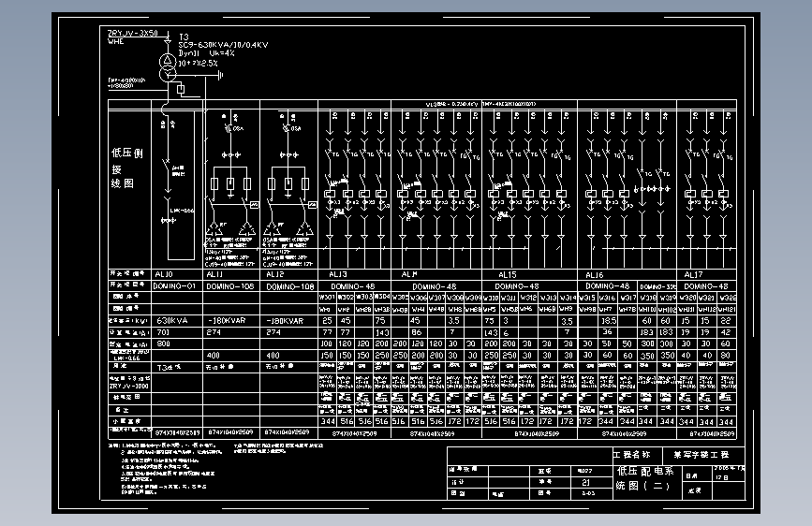This screenshot has width=812, height=526.
Task: Click the W322 circuit number cell
Action: coord(727,298)
